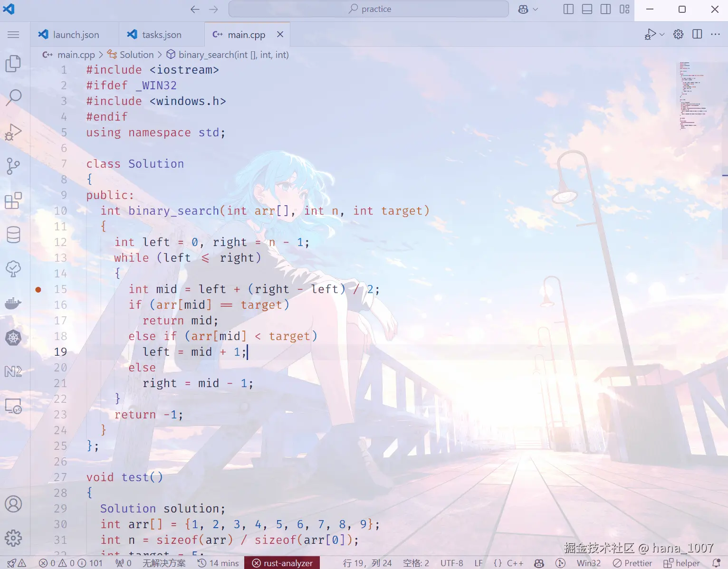
Task: Click notifications bell in status bar
Action: coord(717,563)
